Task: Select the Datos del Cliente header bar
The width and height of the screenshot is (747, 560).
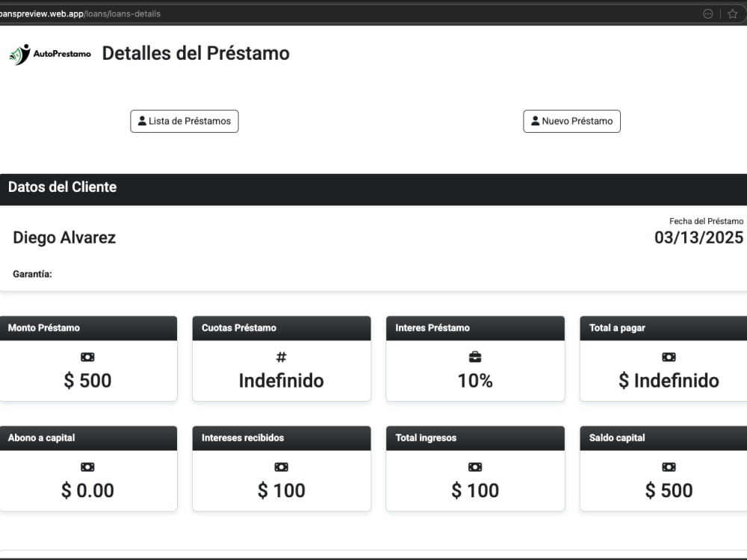Action: pos(373,190)
